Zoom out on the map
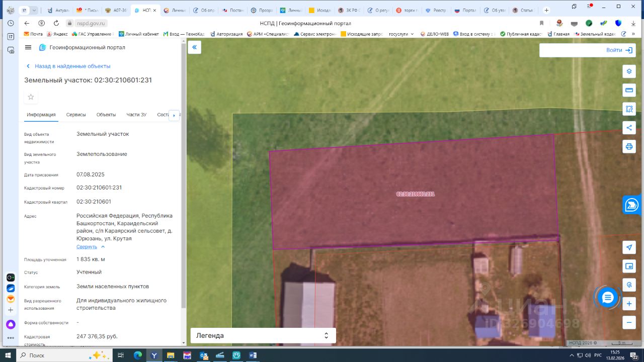The image size is (644, 362). 629,322
